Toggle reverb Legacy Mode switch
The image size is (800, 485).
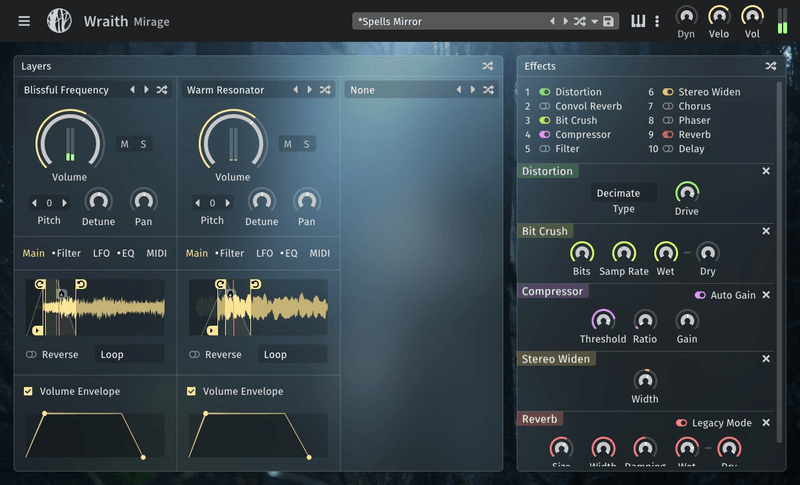pyautogui.click(x=681, y=423)
